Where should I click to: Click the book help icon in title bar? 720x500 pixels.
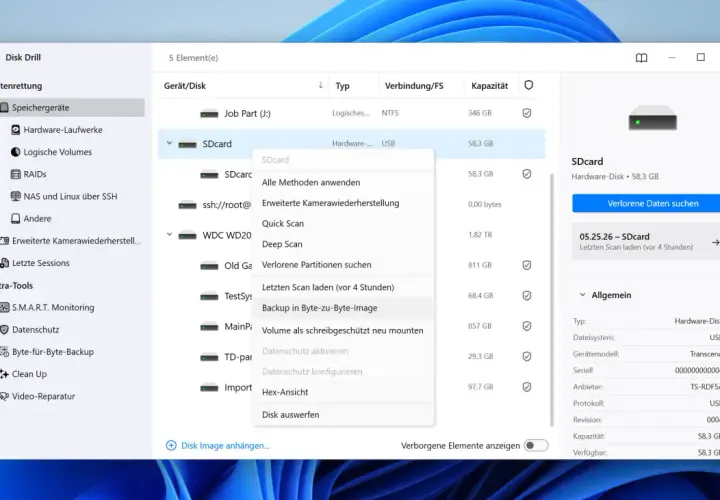click(641, 57)
